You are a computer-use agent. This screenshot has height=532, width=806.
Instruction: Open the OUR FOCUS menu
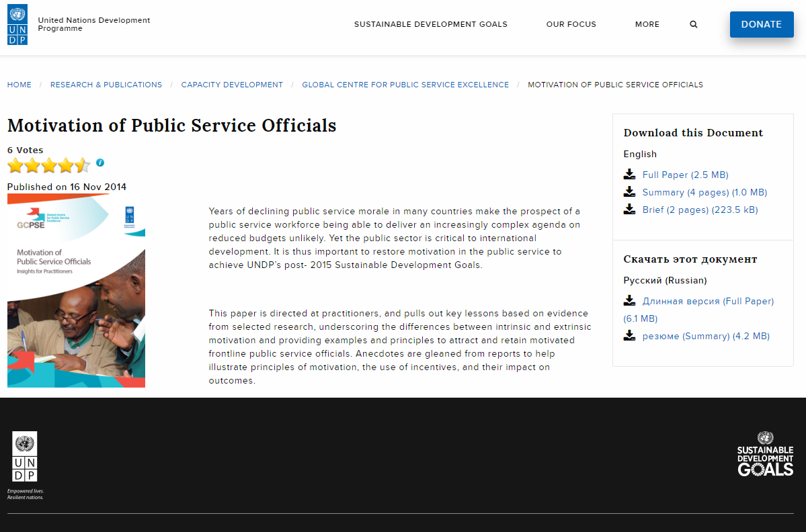[x=571, y=24]
